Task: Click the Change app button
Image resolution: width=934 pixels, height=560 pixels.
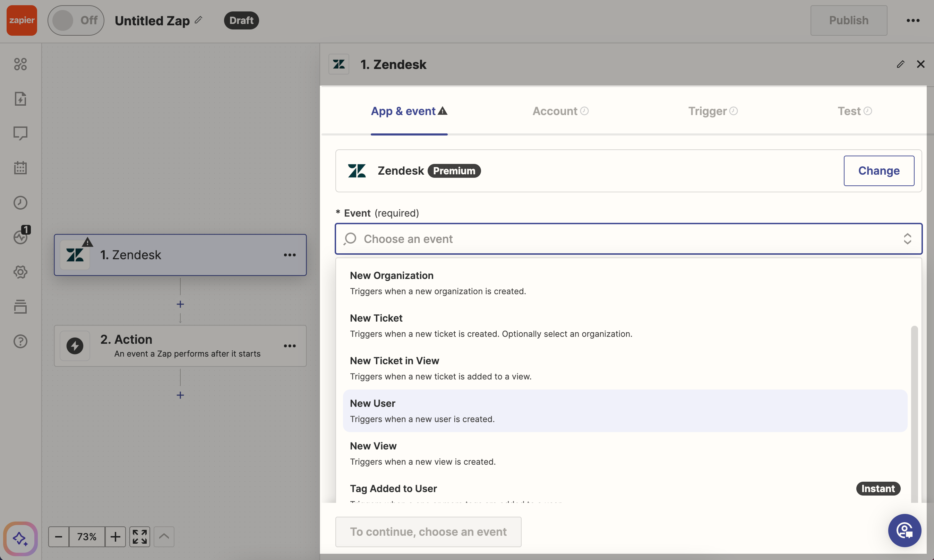Action: (x=879, y=170)
